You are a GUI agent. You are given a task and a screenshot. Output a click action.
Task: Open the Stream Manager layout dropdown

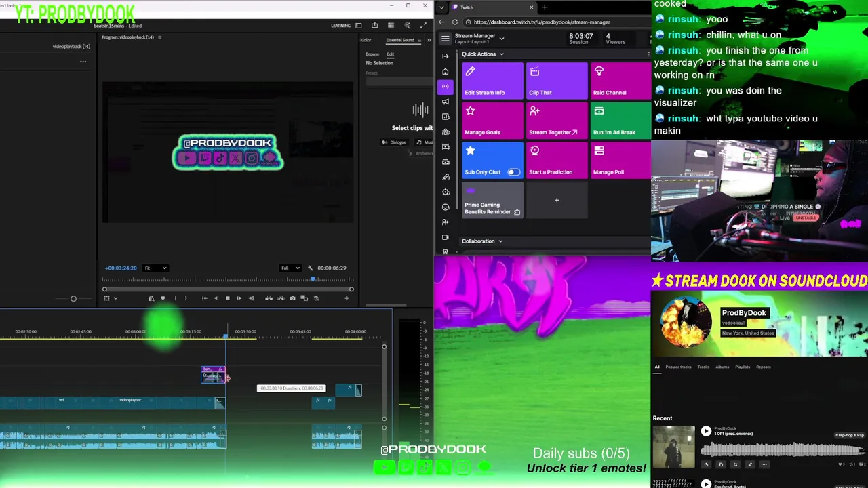502,39
